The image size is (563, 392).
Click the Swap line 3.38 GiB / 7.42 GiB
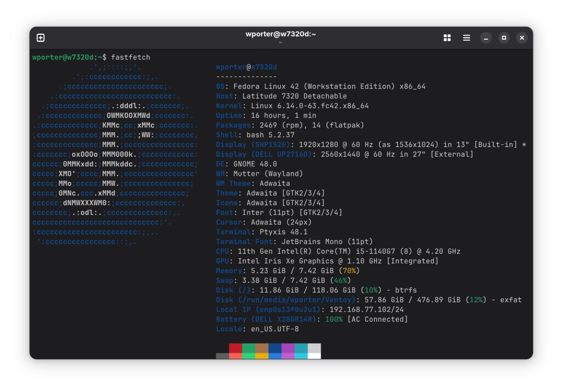283,281
